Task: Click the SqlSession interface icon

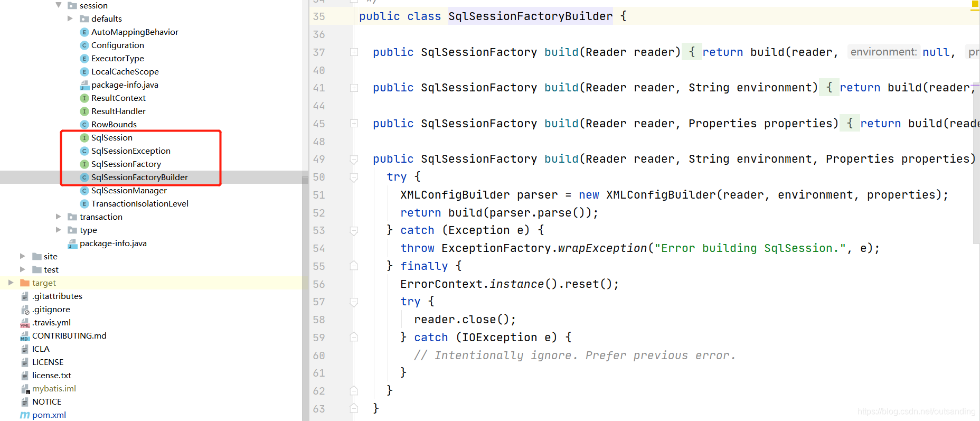Action: click(x=84, y=138)
